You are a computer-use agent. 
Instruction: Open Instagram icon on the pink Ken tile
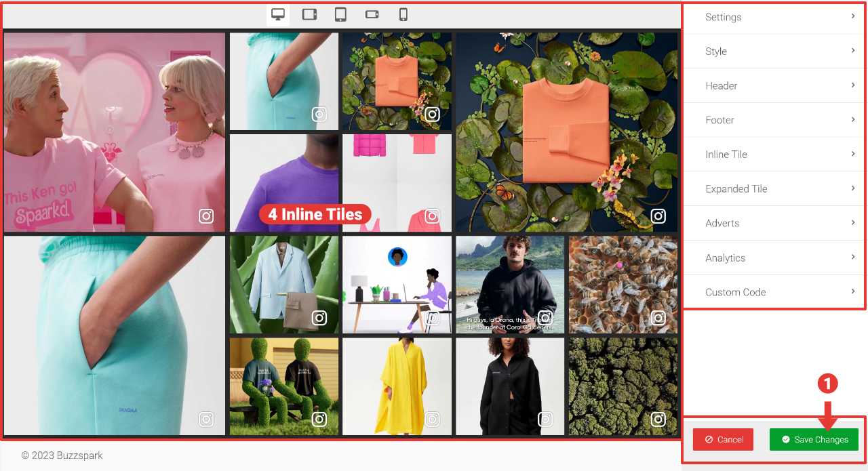pyautogui.click(x=206, y=216)
